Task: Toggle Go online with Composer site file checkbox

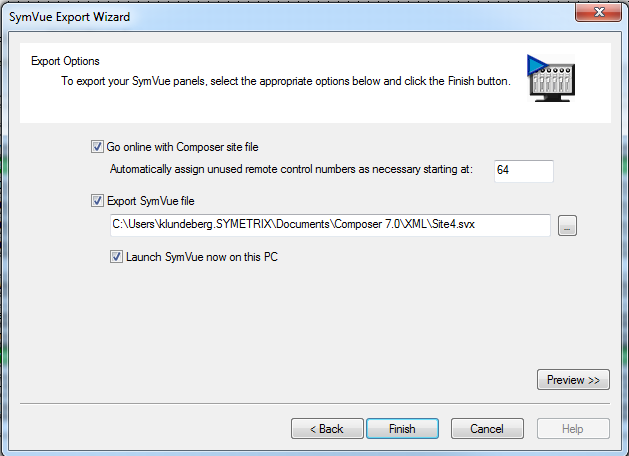Action: click(x=97, y=147)
